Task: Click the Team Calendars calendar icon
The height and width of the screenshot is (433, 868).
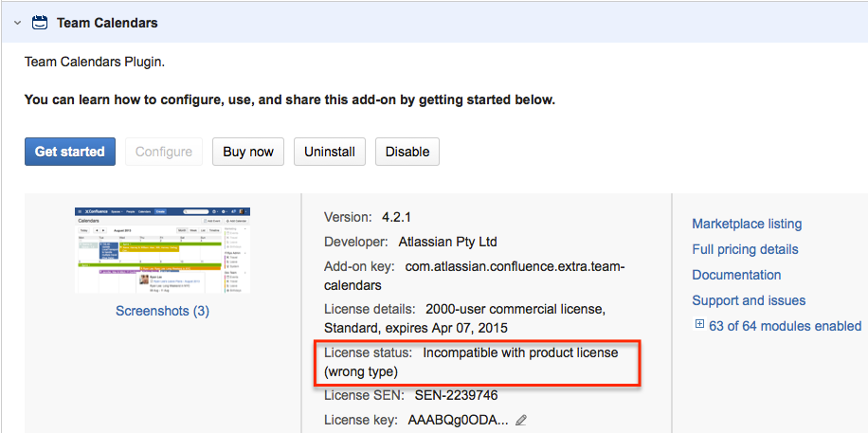Action: [40, 23]
